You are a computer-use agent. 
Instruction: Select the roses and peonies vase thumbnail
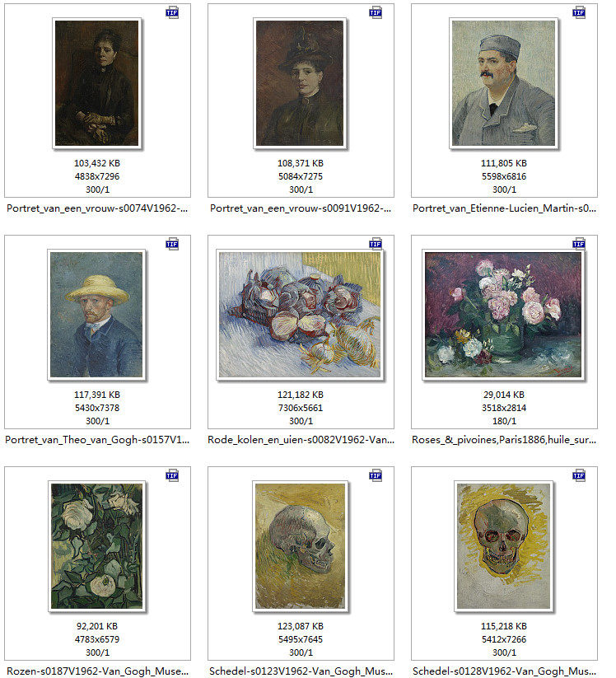504,315
